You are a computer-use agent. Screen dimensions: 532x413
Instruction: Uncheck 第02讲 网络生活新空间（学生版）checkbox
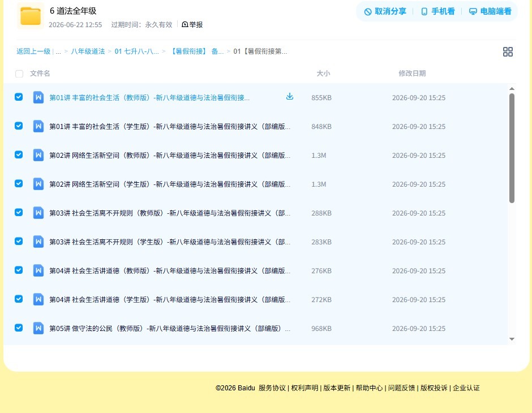19,184
